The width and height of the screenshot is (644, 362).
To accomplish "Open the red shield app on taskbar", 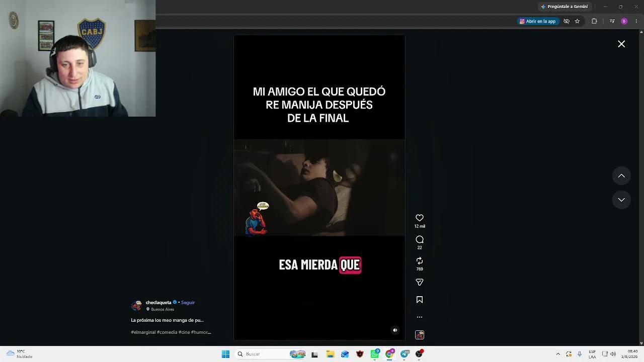I will coord(360,354).
